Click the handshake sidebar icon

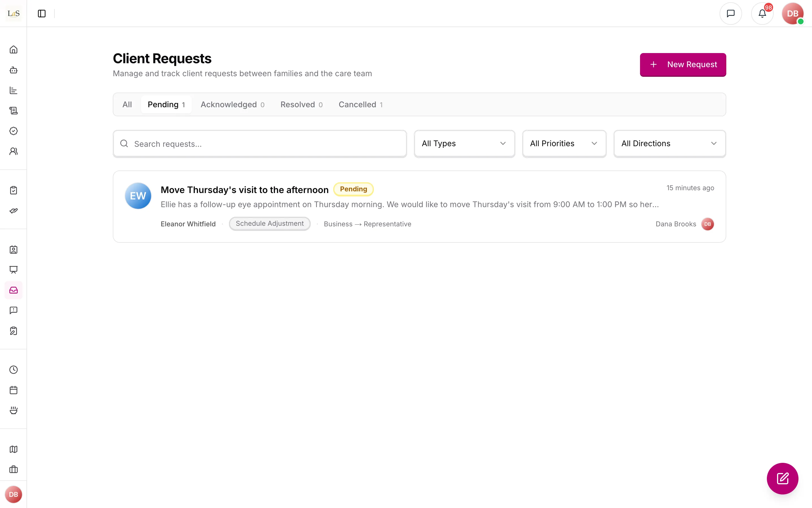(14, 211)
